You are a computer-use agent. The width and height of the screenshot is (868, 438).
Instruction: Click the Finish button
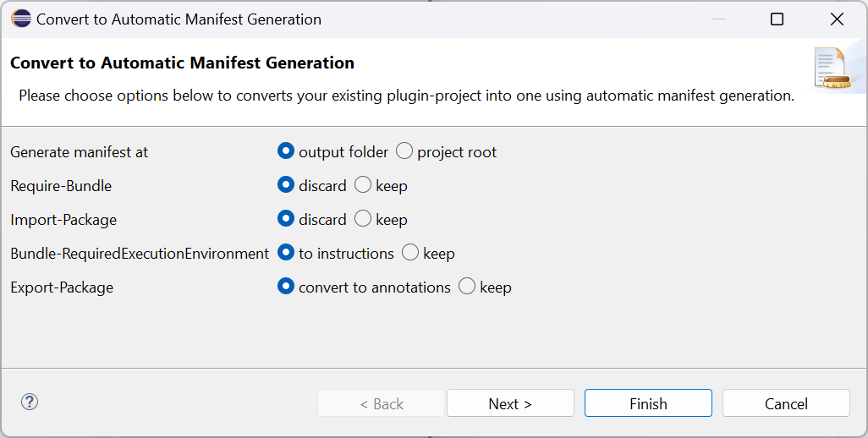point(648,403)
